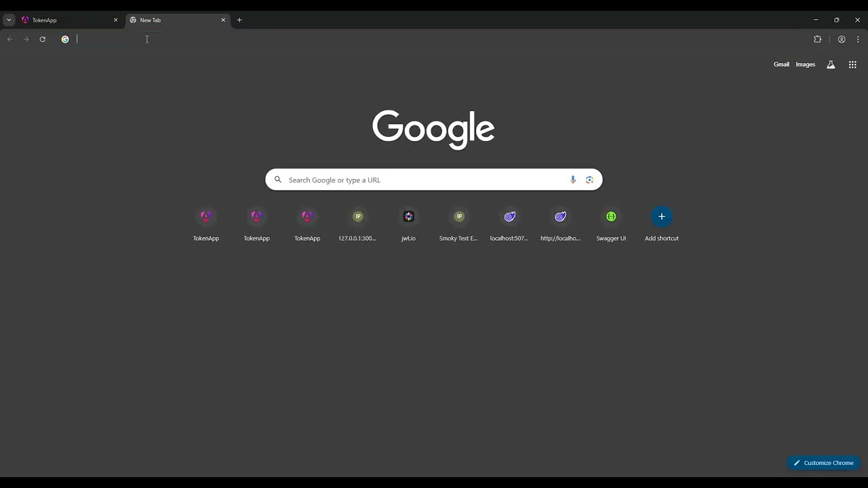Image resolution: width=868 pixels, height=488 pixels.
Task: Select the New Tab browser tab
Action: [178, 20]
